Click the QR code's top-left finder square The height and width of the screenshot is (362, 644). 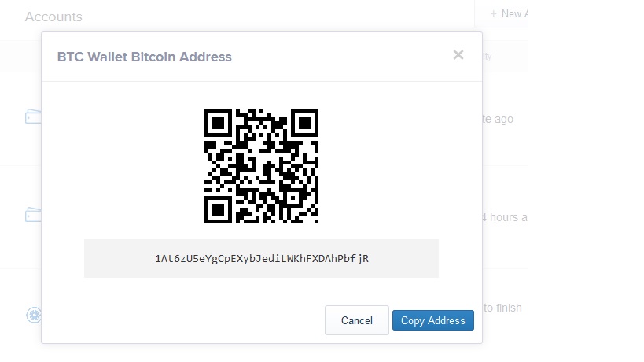tap(218, 124)
